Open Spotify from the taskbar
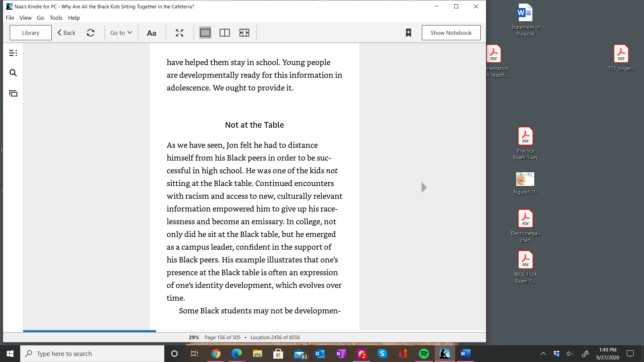This screenshot has height=362, width=644. pyautogui.click(x=424, y=354)
